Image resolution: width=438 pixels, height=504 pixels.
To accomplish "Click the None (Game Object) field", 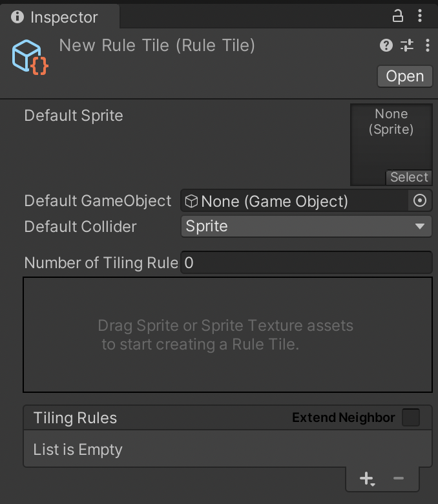I will [295, 200].
